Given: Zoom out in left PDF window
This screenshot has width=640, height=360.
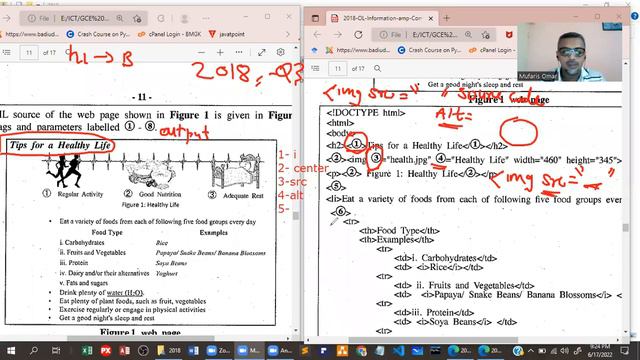Looking at the screenshot, I should (201, 52).
